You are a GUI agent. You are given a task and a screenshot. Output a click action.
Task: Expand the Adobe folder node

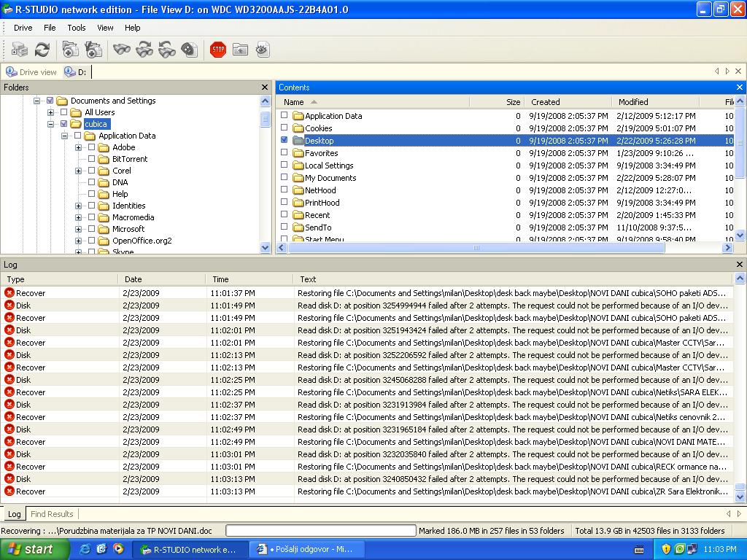[x=78, y=147]
